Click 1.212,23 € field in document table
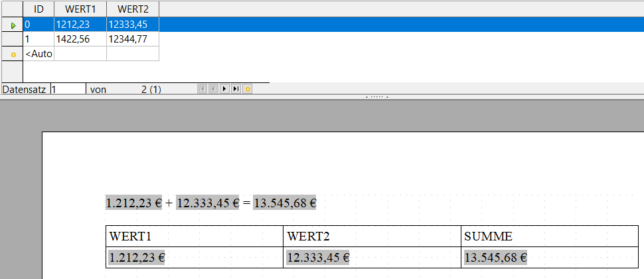 137,258
